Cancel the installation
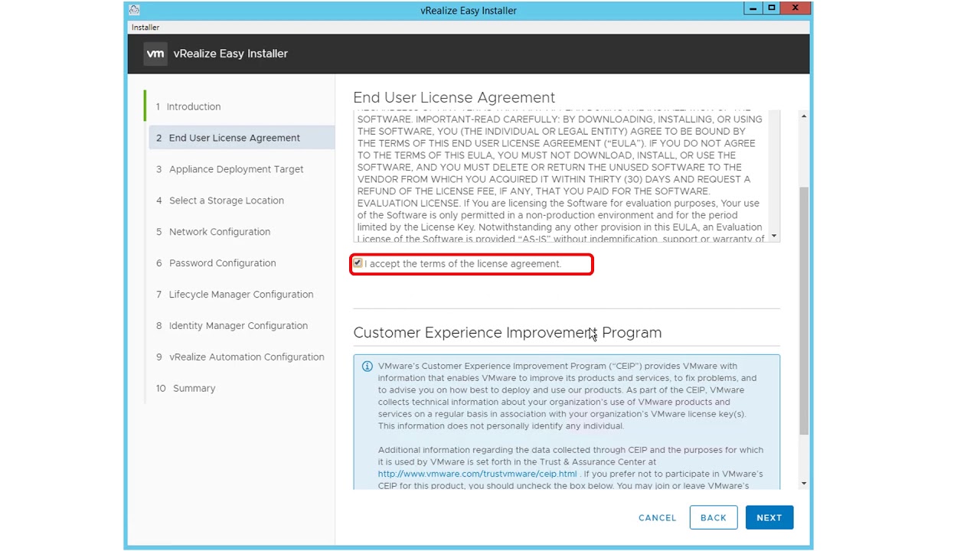This screenshot has width=980, height=551. 657,517
